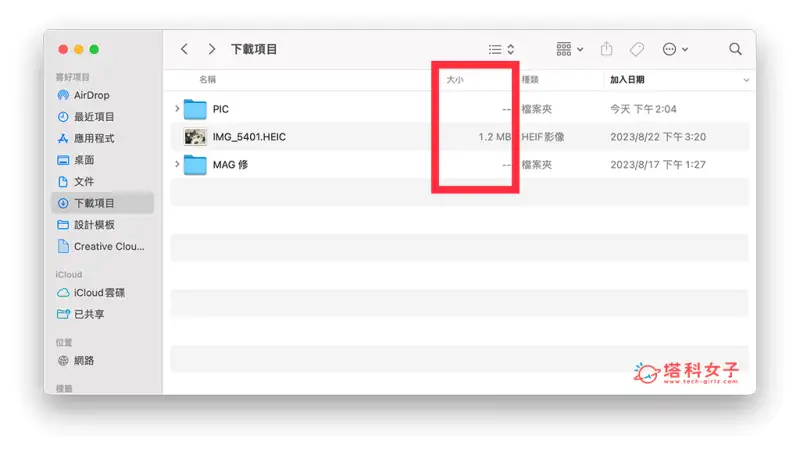This screenshot has width=800, height=452.
Task: Click the date 2023/8/22 下午 3:20
Action: [658, 137]
